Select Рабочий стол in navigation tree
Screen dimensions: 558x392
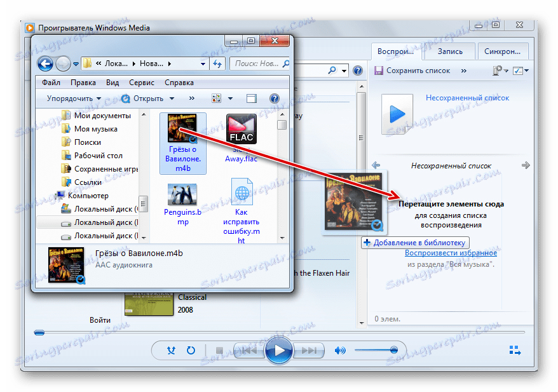pyautogui.click(x=92, y=156)
